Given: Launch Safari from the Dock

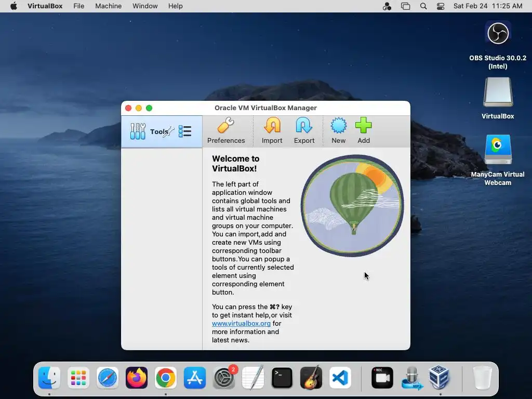Looking at the screenshot, I should coord(108,378).
